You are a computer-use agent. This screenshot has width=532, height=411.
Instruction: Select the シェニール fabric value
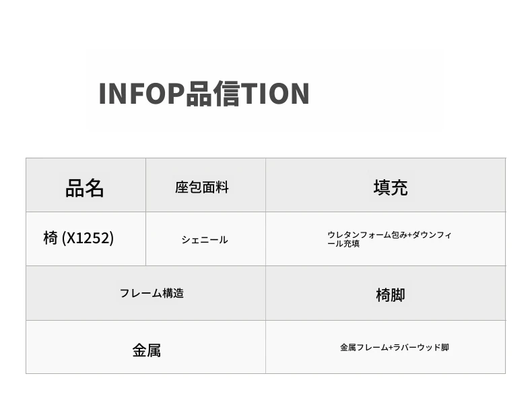click(205, 240)
